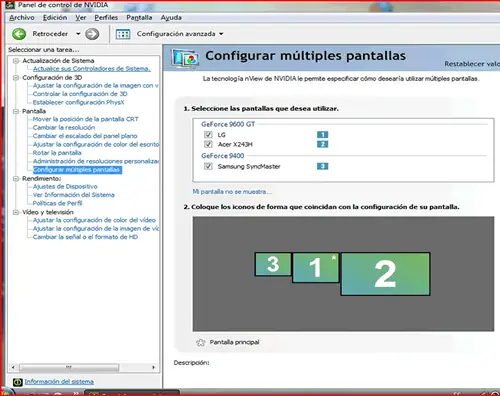Select Cambiar la resolución in the tree

(x=64, y=128)
